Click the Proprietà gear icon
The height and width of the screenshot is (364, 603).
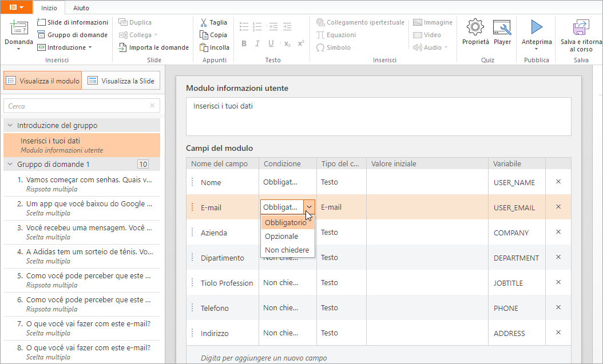[475, 27]
